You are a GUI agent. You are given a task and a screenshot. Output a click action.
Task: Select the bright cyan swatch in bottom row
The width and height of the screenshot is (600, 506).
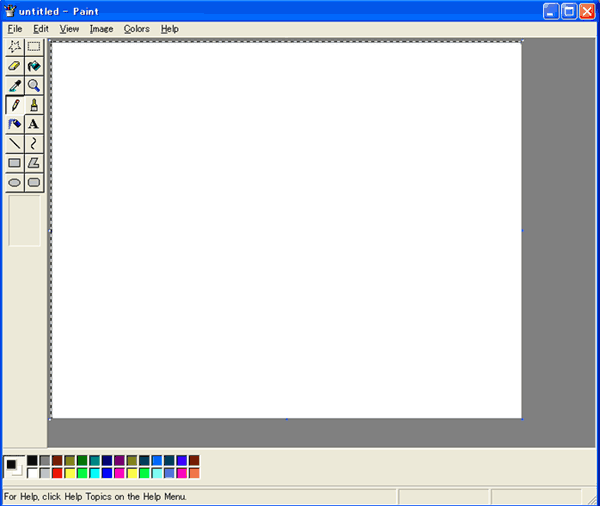(x=95, y=473)
